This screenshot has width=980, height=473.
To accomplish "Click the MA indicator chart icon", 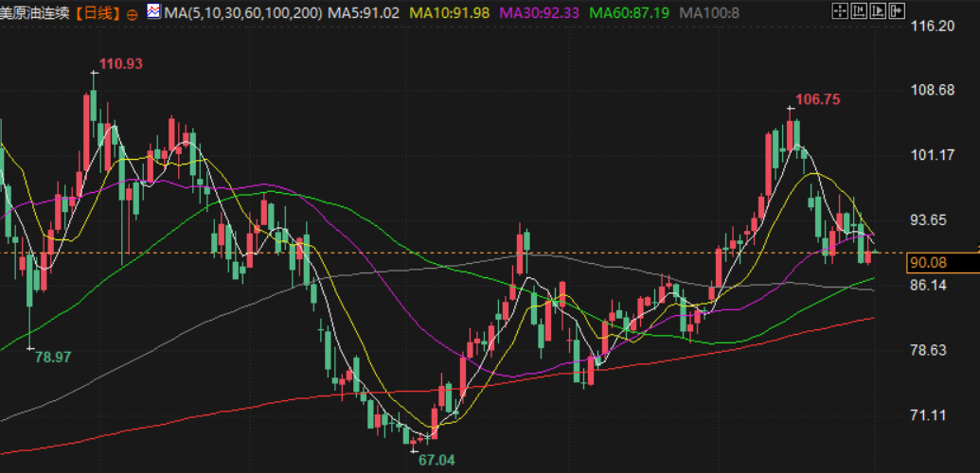I will point(152,11).
